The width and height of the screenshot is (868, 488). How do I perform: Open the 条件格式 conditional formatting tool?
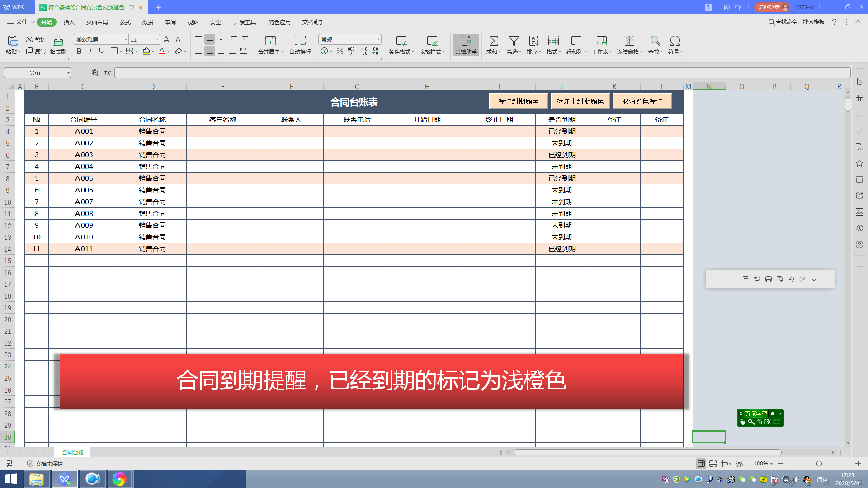401,45
